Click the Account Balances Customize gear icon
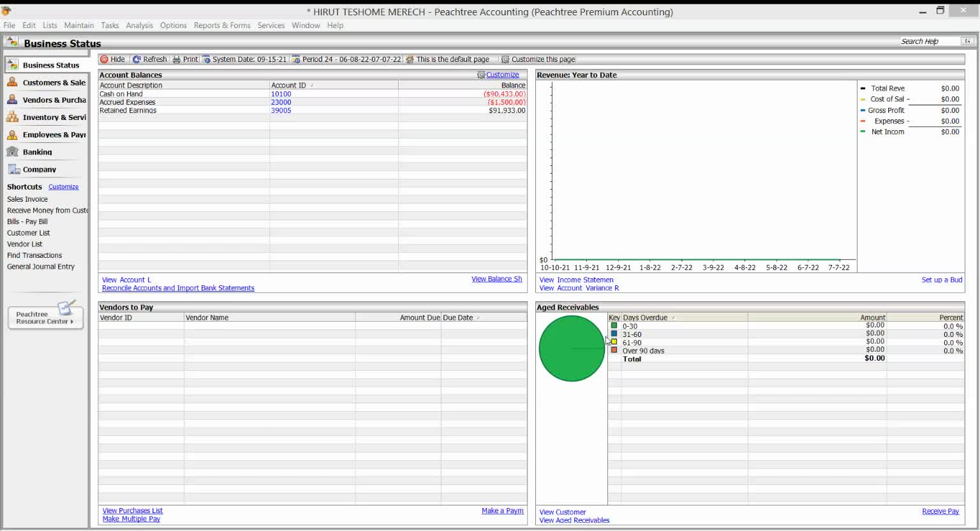The width and height of the screenshot is (980, 531). click(481, 75)
